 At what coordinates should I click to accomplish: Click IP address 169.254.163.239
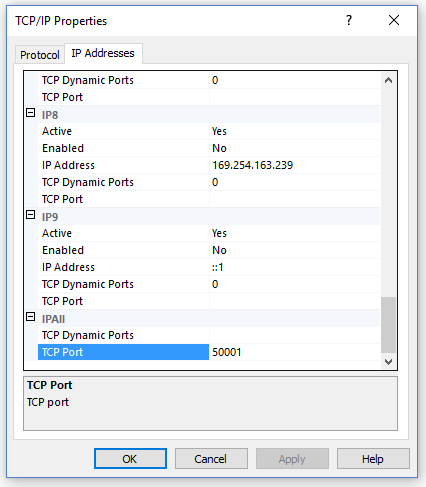tap(295, 165)
